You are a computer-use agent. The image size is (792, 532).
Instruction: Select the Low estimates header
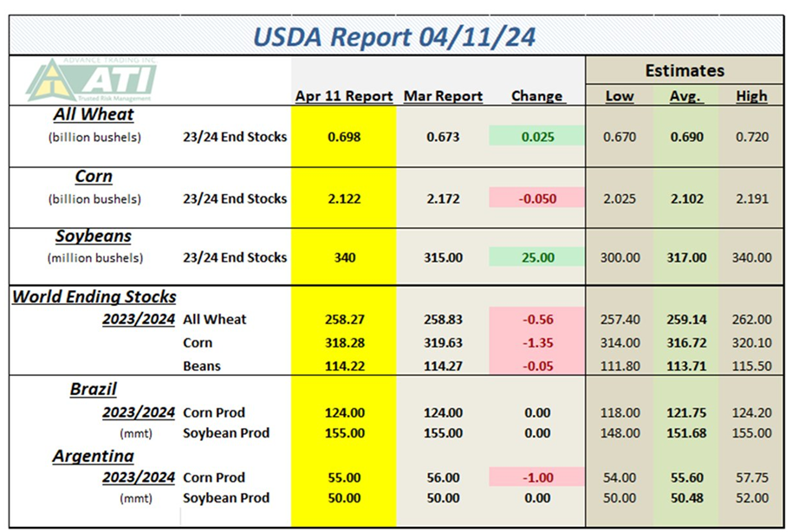coord(620,95)
